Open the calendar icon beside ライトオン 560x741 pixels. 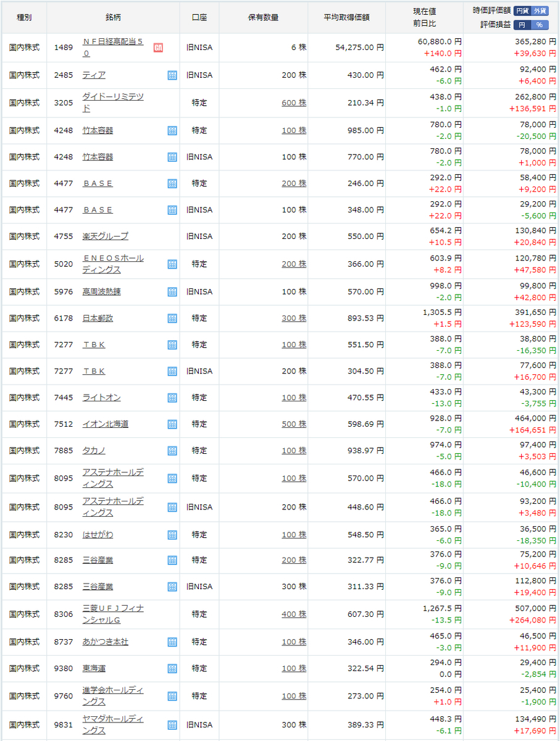(x=172, y=398)
